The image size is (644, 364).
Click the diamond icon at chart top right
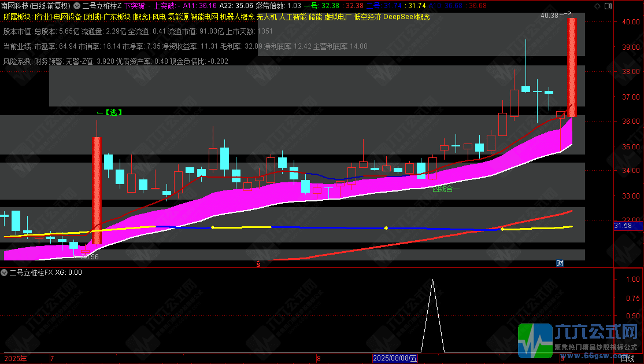pos(597,6)
